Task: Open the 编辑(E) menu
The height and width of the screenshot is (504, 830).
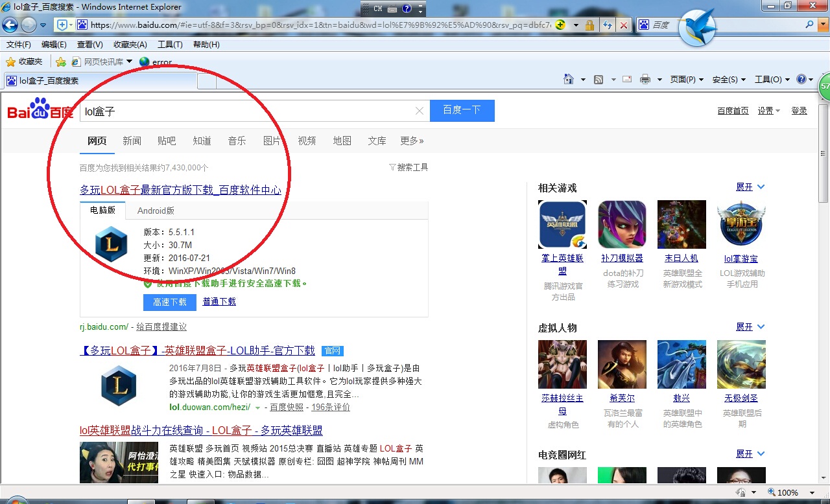Action: (54, 45)
